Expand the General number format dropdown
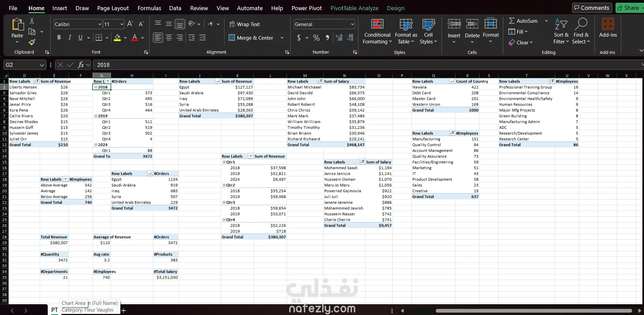The image size is (644, 315). click(x=352, y=24)
